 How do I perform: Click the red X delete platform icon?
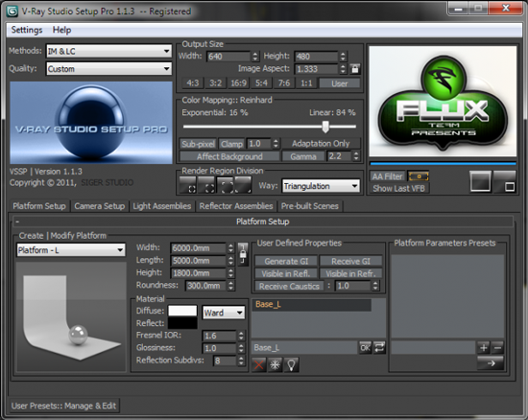[x=258, y=364]
